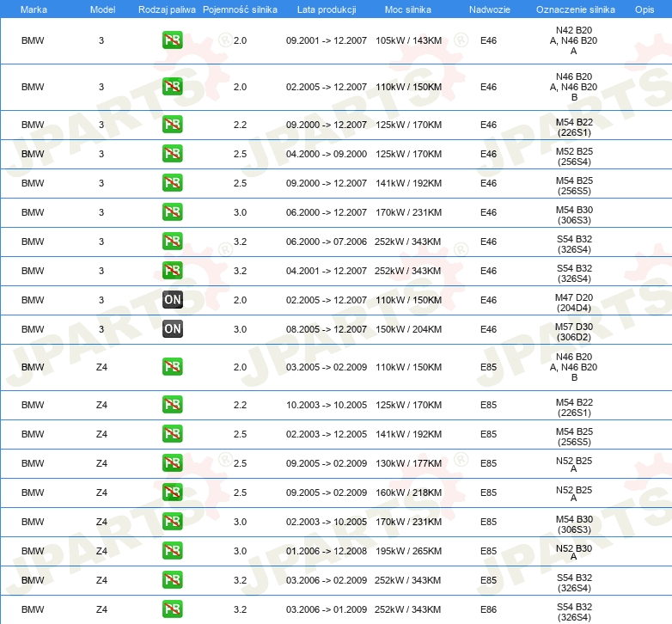The height and width of the screenshot is (624, 672).
Task: Click the petrol PB icon in the 105kW / 143KM row
Action: [173, 40]
